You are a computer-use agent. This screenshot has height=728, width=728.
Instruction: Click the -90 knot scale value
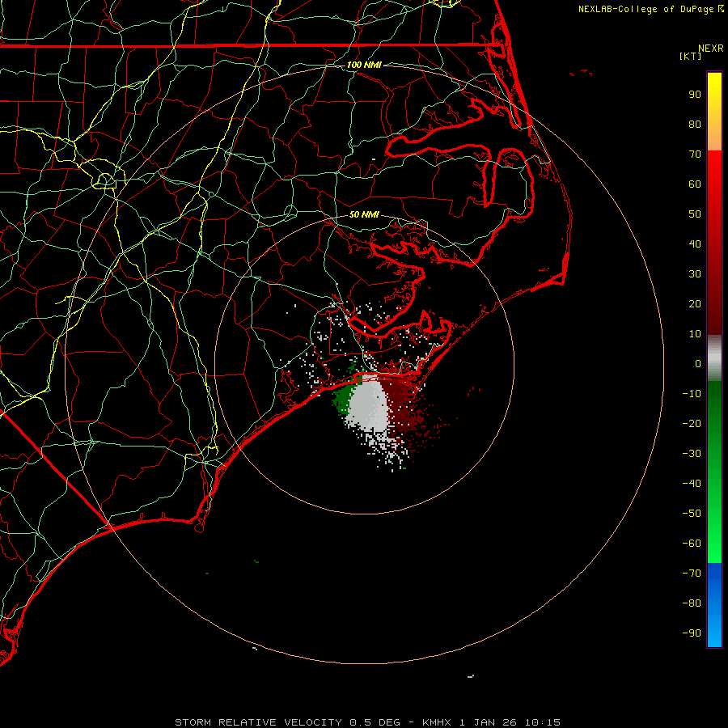[692, 633]
